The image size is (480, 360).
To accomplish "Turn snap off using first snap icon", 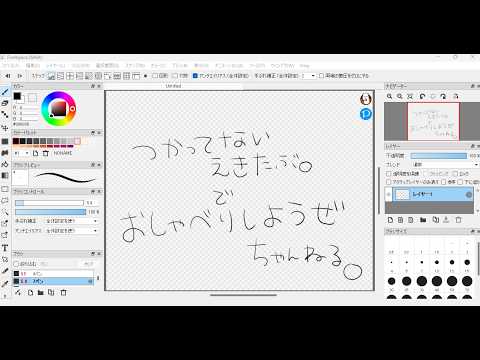I will [x=51, y=76].
